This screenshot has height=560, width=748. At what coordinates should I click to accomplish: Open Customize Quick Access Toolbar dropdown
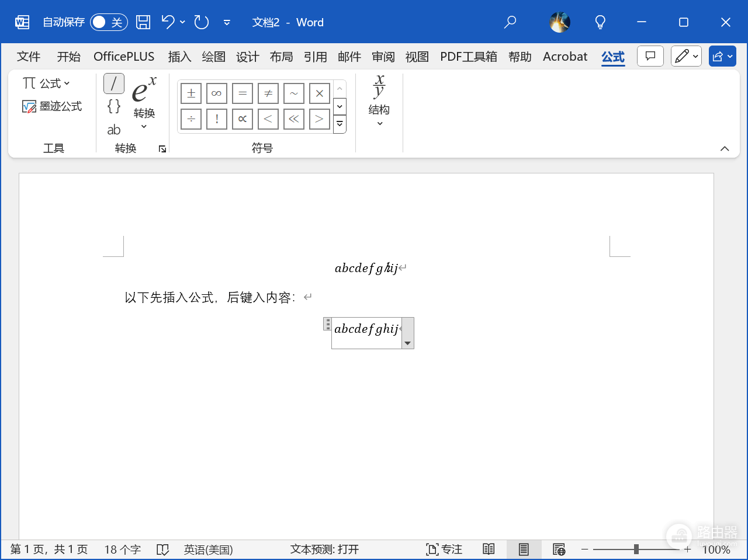click(x=227, y=23)
